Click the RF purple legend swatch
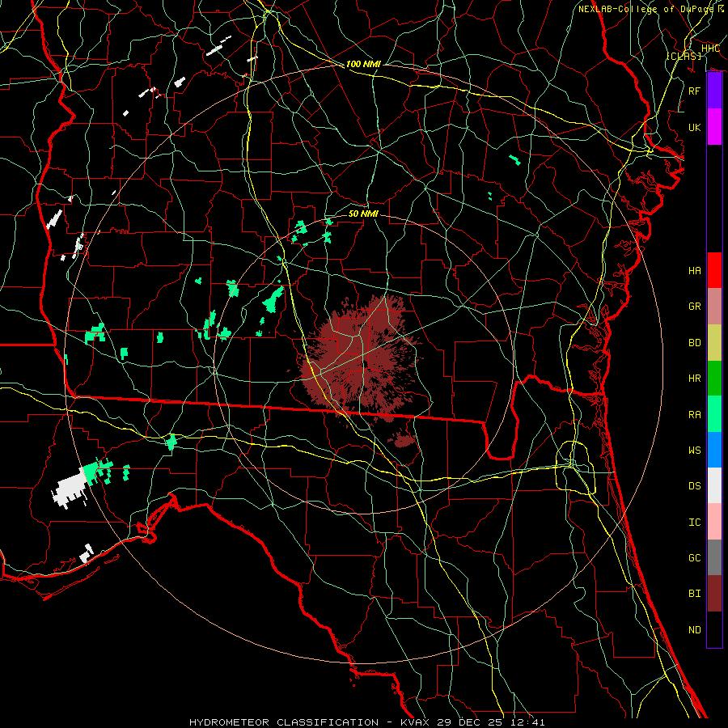The width and height of the screenshot is (728, 728). coord(714,91)
